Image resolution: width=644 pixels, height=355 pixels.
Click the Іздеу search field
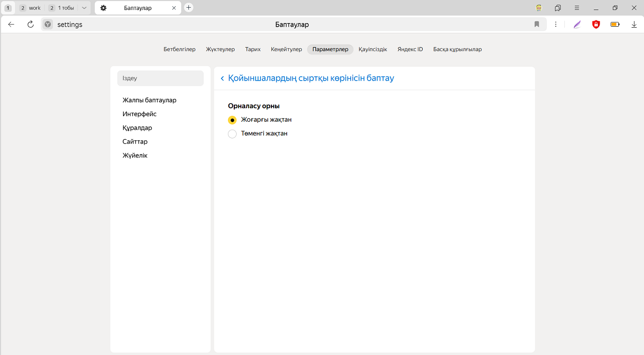pyautogui.click(x=160, y=78)
